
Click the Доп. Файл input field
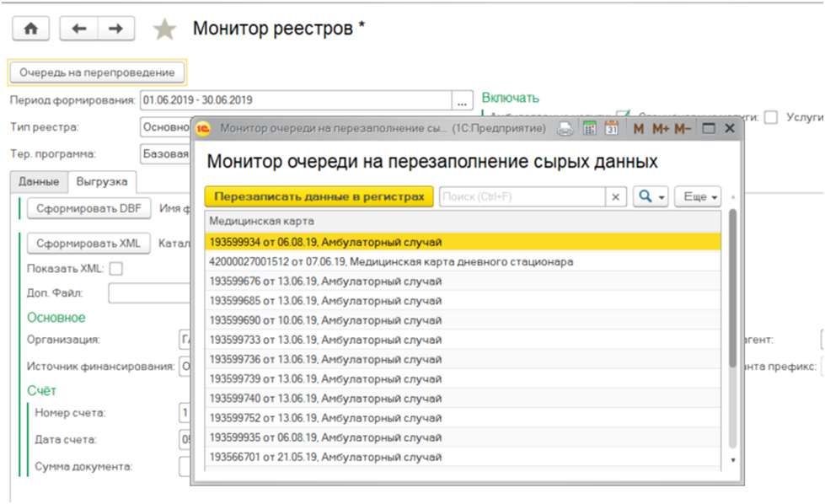[149, 293]
